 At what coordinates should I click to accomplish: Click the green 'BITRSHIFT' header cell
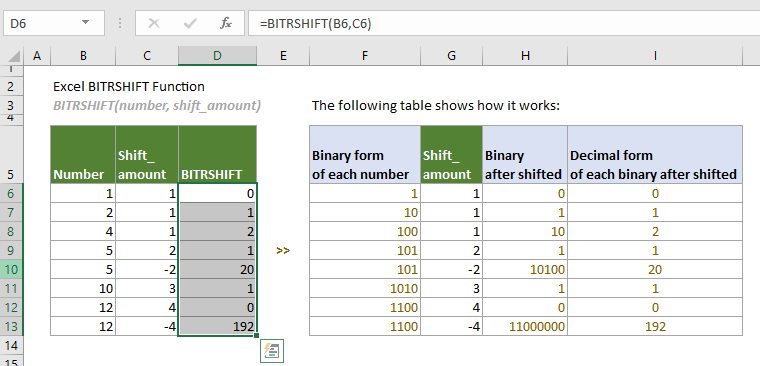(217, 154)
